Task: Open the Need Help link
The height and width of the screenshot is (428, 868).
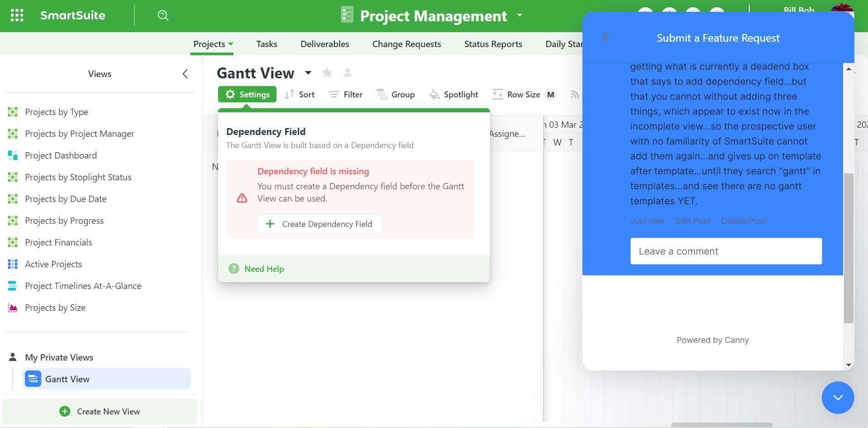Action: tap(264, 269)
